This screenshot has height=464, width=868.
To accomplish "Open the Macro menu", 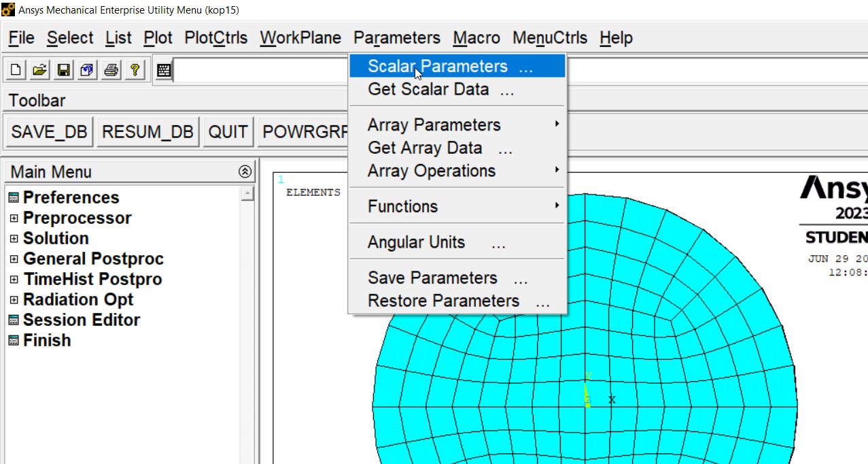I will pos(476,38).
